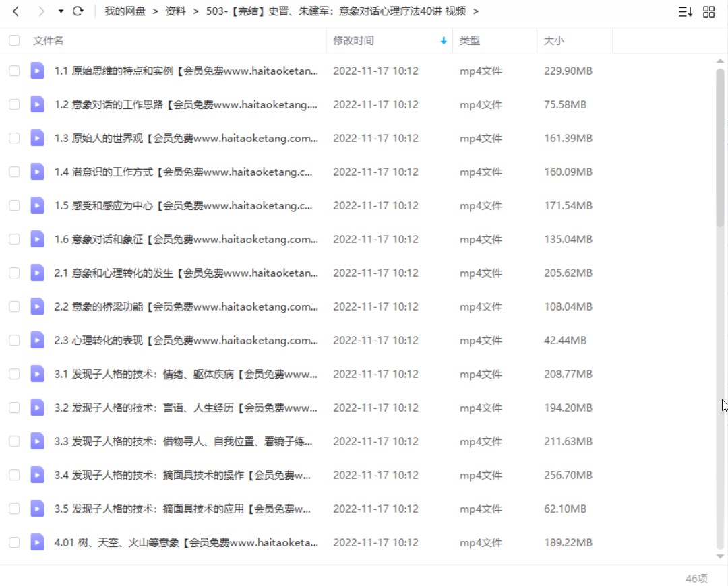Screen dimensions: 728x586
Task: Click size value 42.44MB
Action: coord(565,341)
